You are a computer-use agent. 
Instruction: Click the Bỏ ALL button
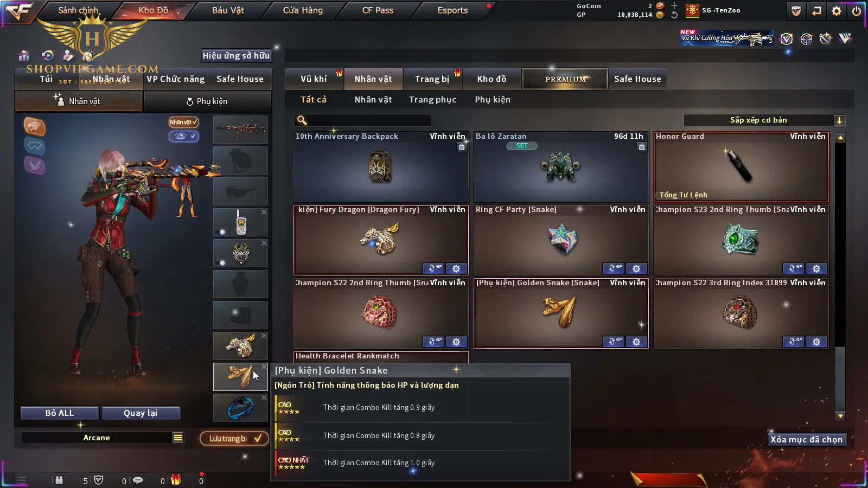(x=60, y=413)
